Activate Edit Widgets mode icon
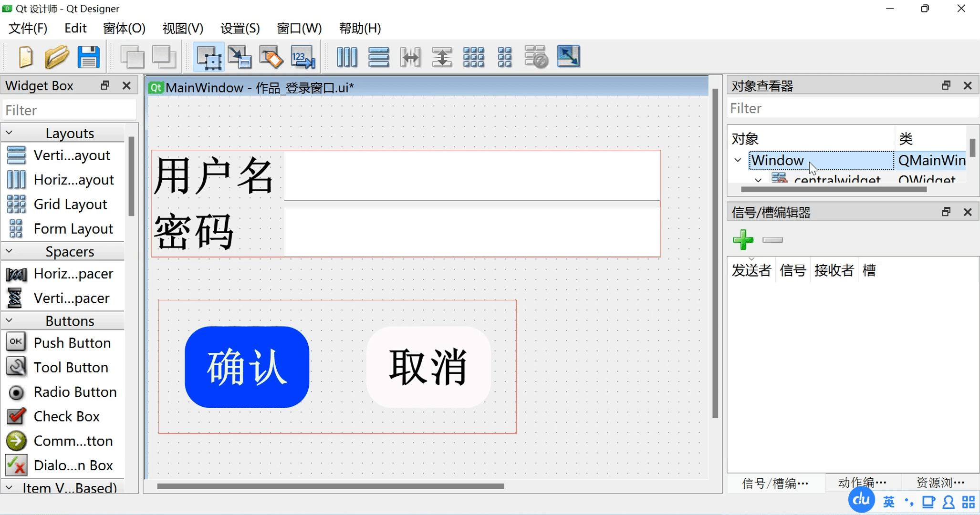The height and width of the screenshot is (515, 980). pyautogui.click(x=209, y=57)
